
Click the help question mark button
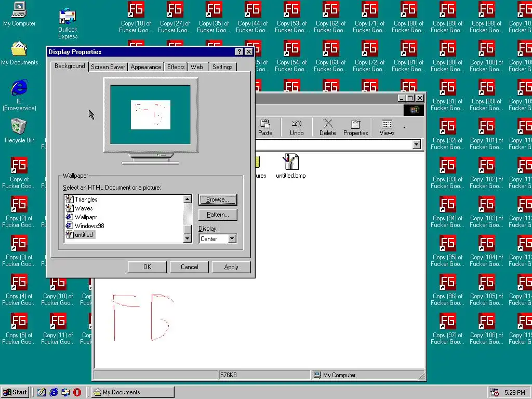239,51
